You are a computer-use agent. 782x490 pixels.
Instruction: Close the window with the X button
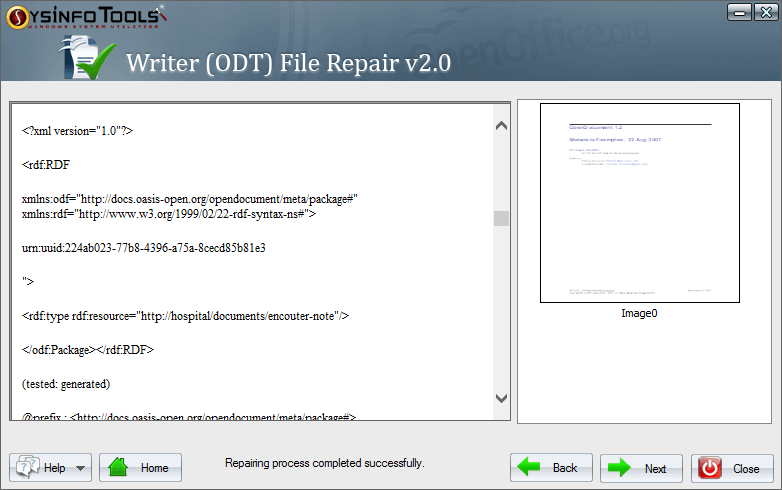point(766,12)
